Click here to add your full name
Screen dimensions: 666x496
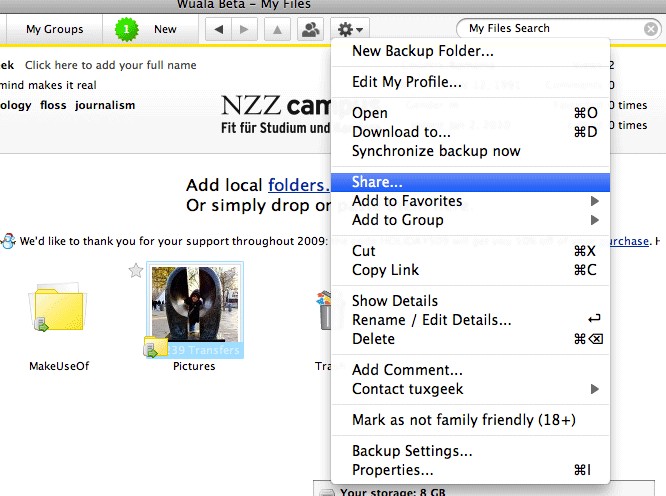click(110, 65)
